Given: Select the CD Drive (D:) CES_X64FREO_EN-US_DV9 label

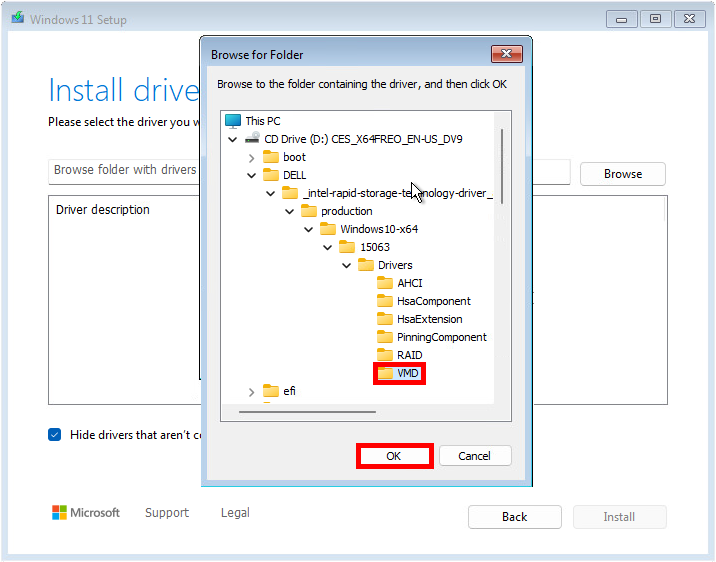Looking at the screenshot, I should [x=363, y=139].
